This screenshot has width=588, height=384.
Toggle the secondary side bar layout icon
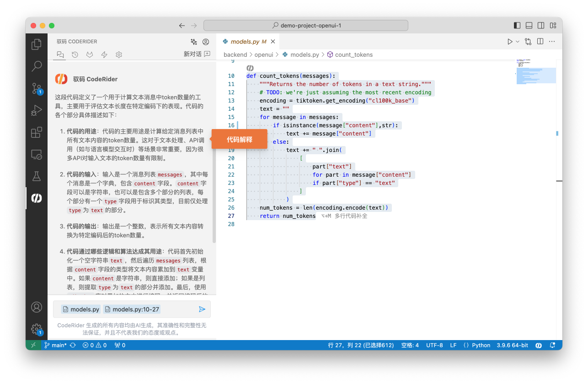[541, 26]
